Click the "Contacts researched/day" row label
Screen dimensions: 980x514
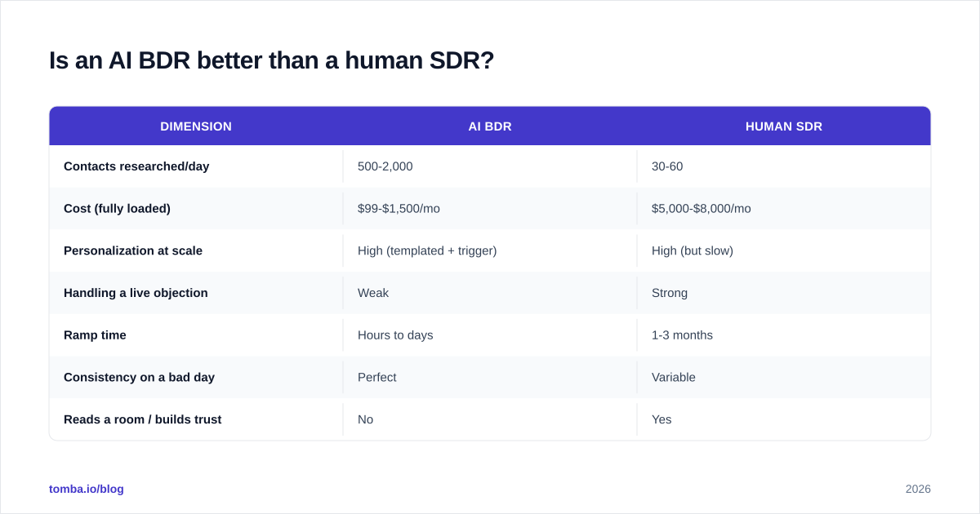136,166
